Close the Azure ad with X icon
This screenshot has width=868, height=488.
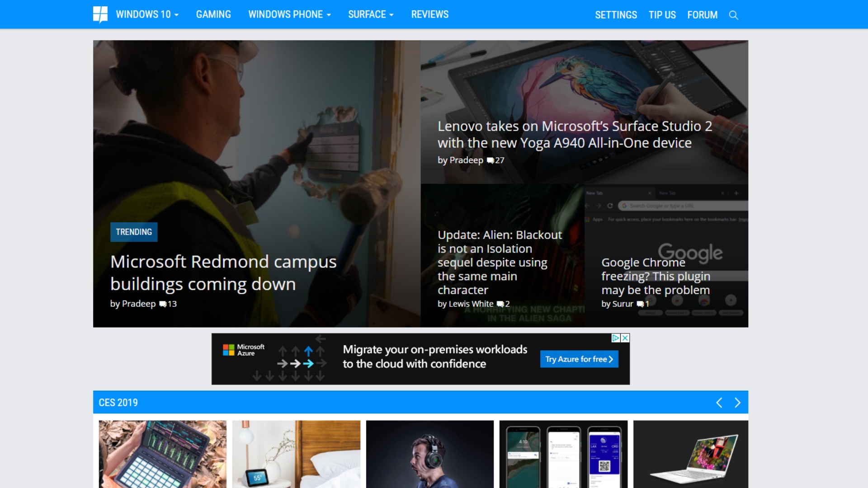[625, 338]
